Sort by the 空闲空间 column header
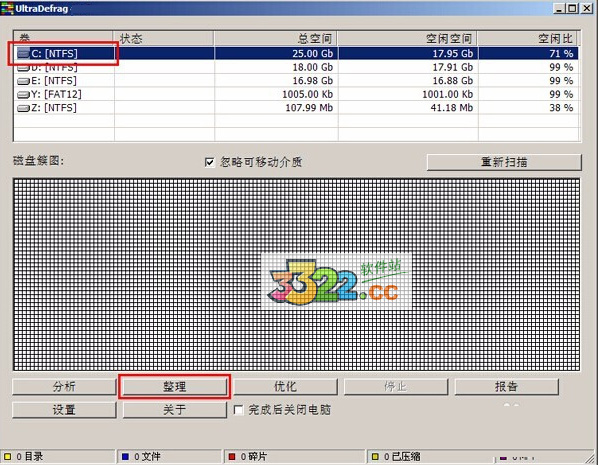Viewport: 598px width, 465px height. coord(407,39)
